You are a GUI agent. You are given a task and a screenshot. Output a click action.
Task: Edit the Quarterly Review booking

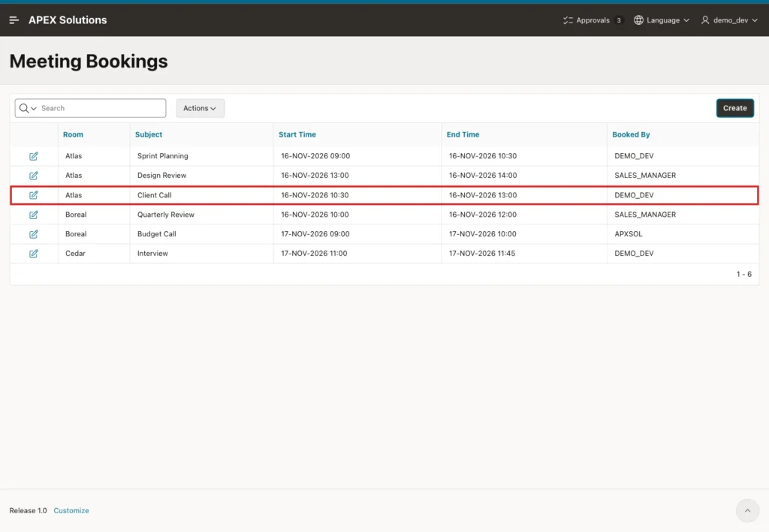pyautogui.click(x=33, y=215)
